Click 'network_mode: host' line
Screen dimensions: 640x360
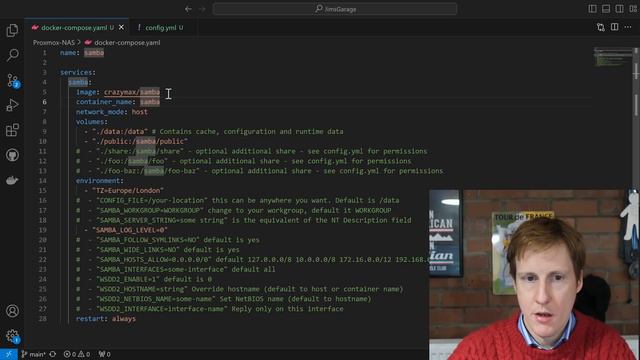point(112,112)
